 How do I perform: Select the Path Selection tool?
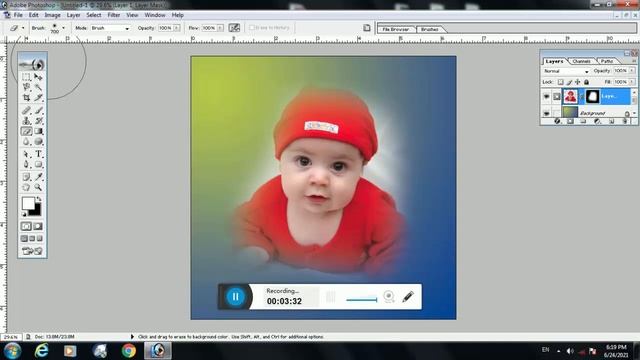coord(27,154)
